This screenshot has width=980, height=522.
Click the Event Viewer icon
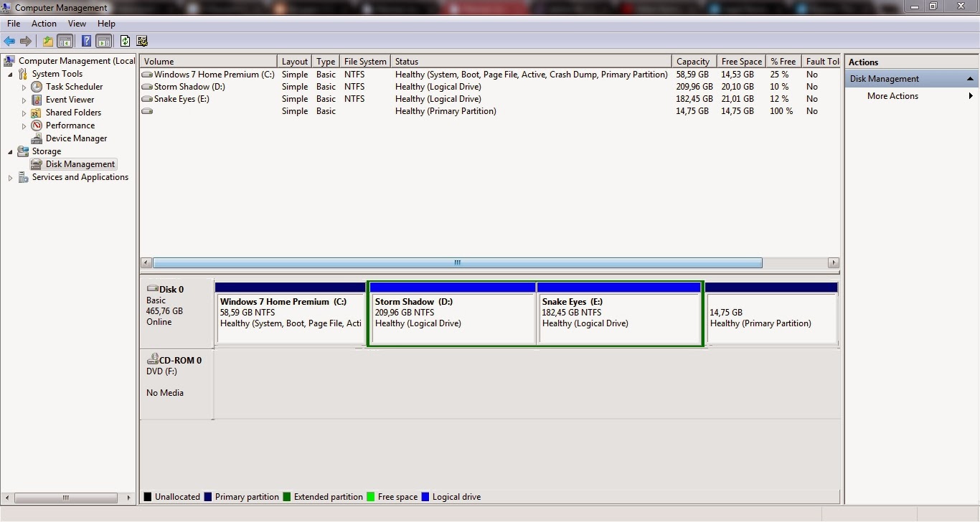pos(37,100)
